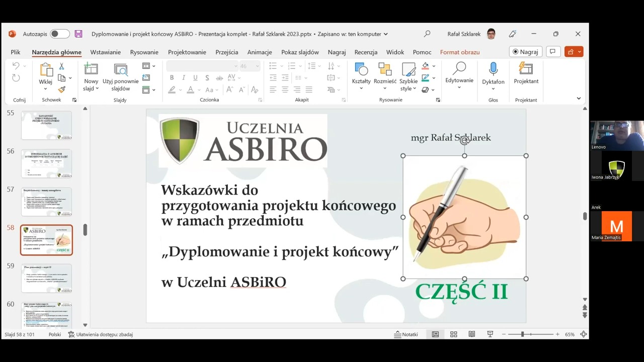The image size is (644, 362).
Task: Toggle Bold formatting
Action: tap(172, 78)
